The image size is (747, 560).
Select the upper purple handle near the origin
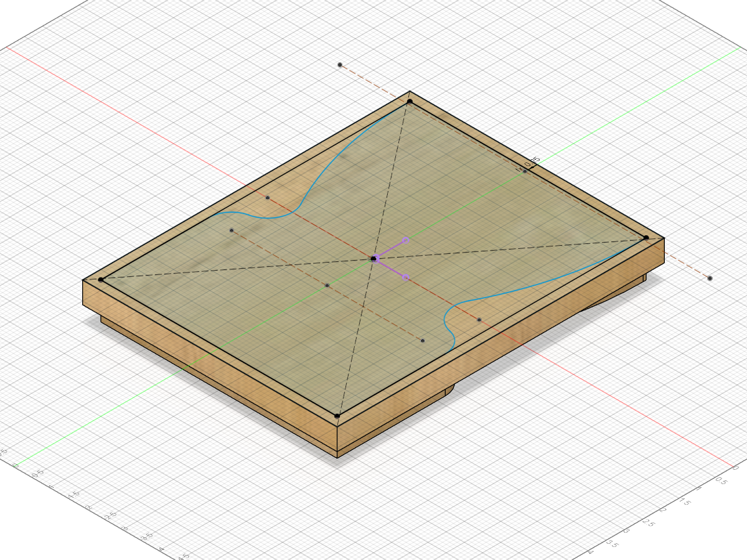(405, 240)
